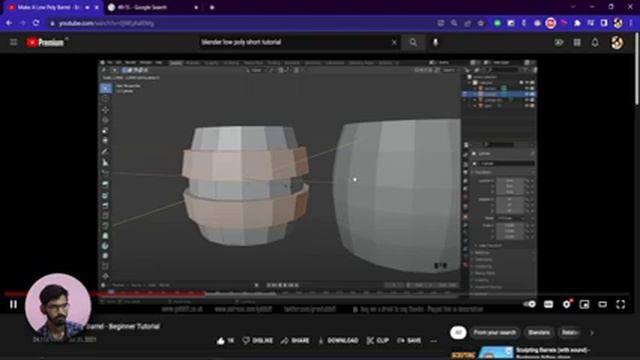Switch to Blender's Layout workspace tab
The image size is (640, 360).
pos(176,62)
